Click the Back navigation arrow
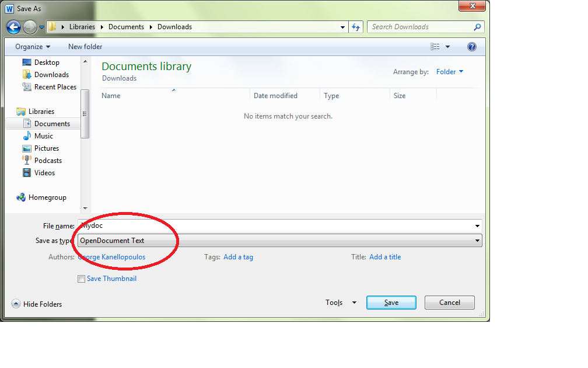Image resolution: width=588 pixels, height=368 pixels. click(x=14, y=27)
